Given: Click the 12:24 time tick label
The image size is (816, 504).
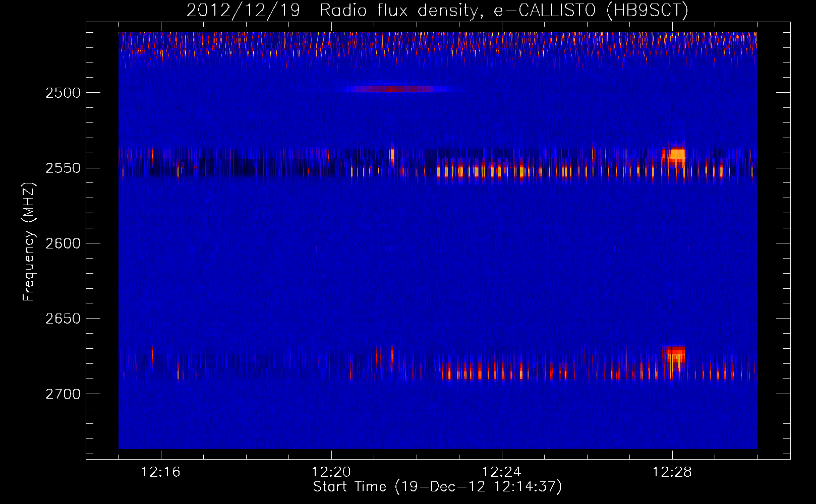Looking at the screenshot, I should 502,472.
